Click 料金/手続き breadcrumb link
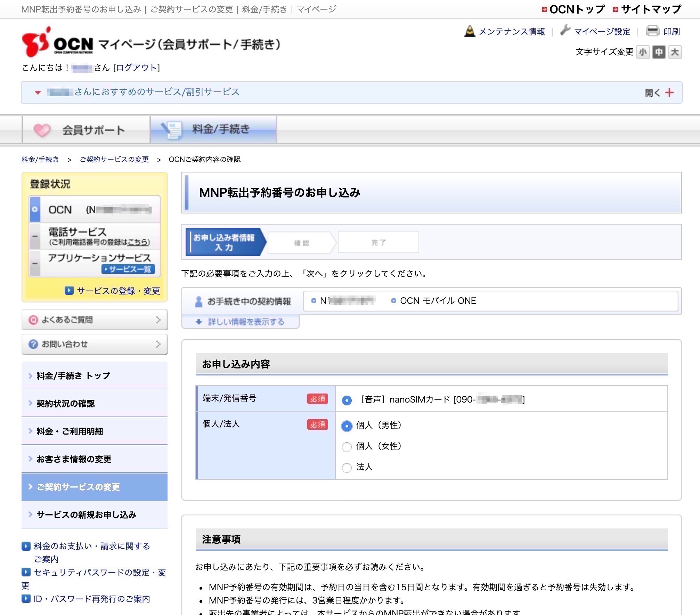Screen dimensions: 700x615 40,160
